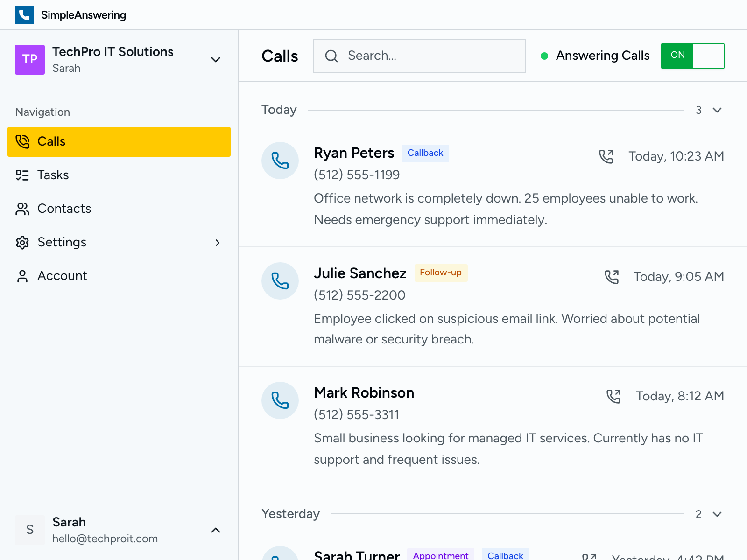Select the Calls navigation icon
The height and width of the screenshot is (560, 747).
click(22, 141)
